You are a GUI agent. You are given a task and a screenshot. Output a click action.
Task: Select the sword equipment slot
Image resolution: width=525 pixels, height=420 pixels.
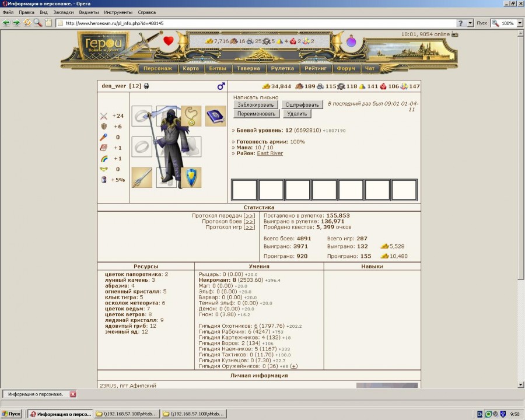tap(142, 177)
